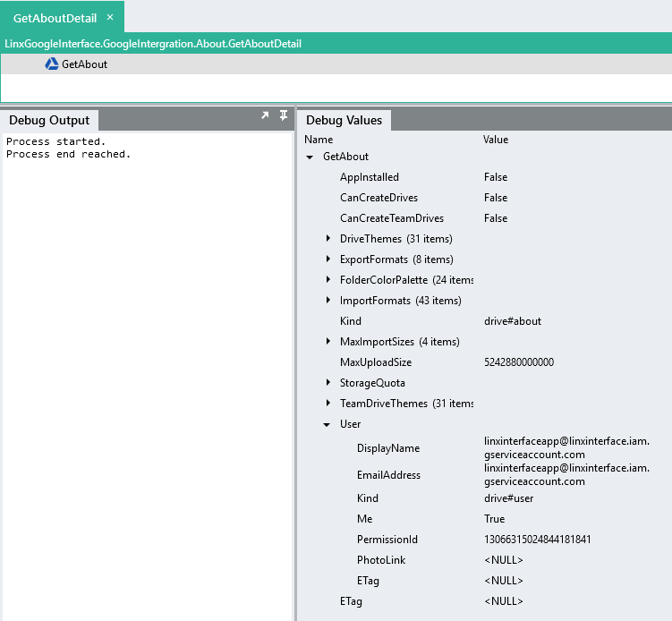672x621 pixels.
Task: Open the Debug Output tab
Action: [x=49, y=120]
